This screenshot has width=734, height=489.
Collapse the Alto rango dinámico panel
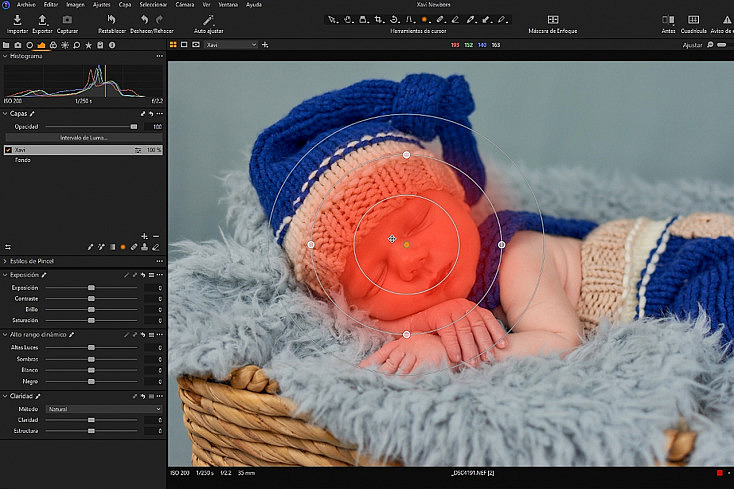tap(5, 335)
